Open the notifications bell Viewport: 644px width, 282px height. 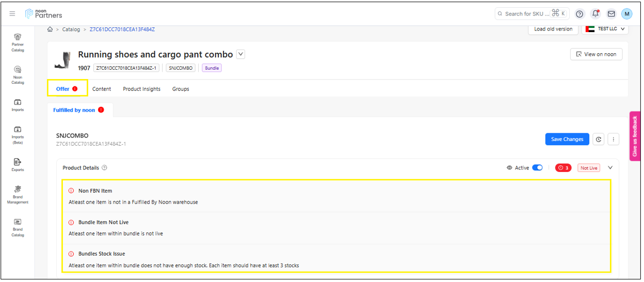click(x=595, y=14)
